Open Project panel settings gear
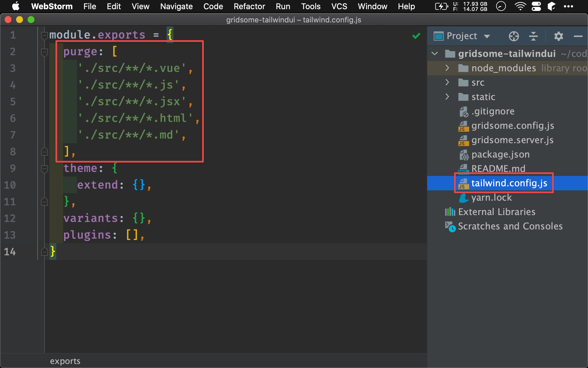 tap(558, 36)
